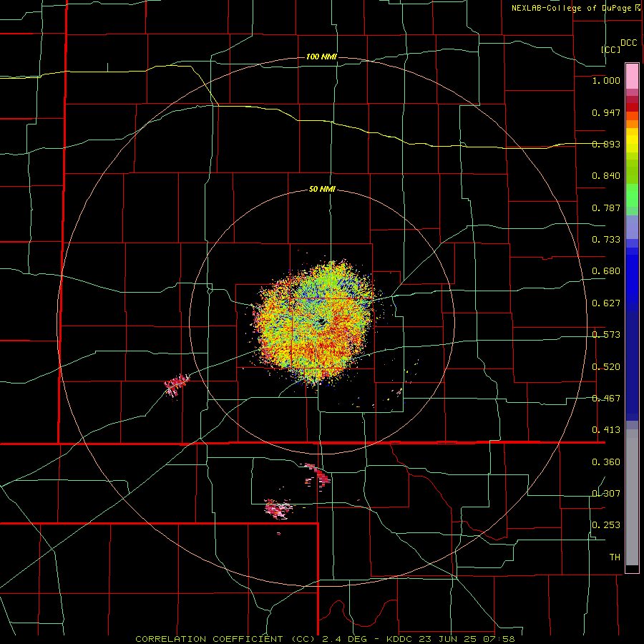Click the NEXLAB-College of DuPage title text
This screenshot has height=644, width=644.
pos(576,8)
